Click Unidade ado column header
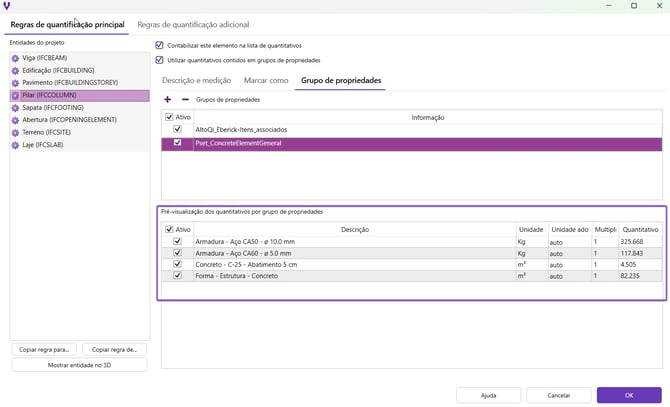Image resolution: width=670 pixels, height=407 pixels. pos(570,230)
